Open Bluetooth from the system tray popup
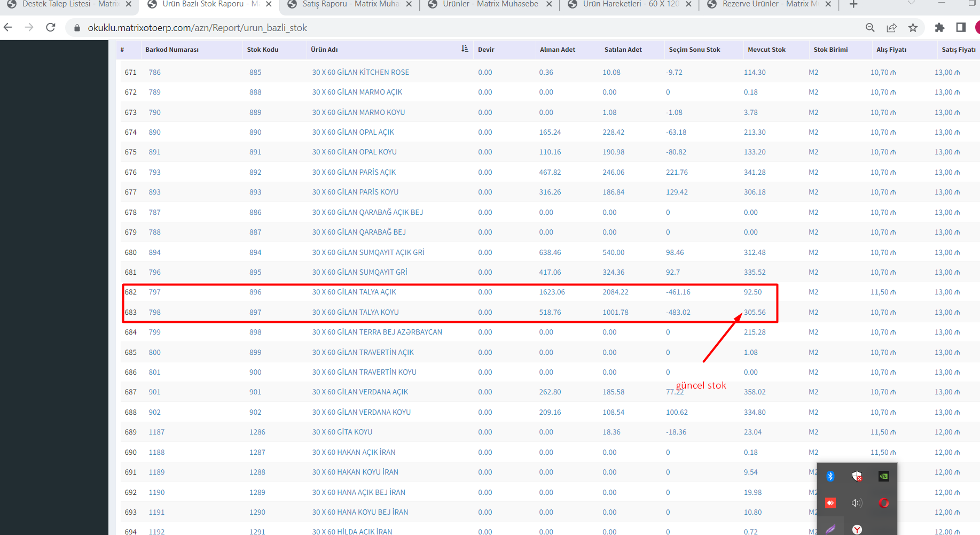Viewport: 980px width, 535px height. tap(830, 476)
